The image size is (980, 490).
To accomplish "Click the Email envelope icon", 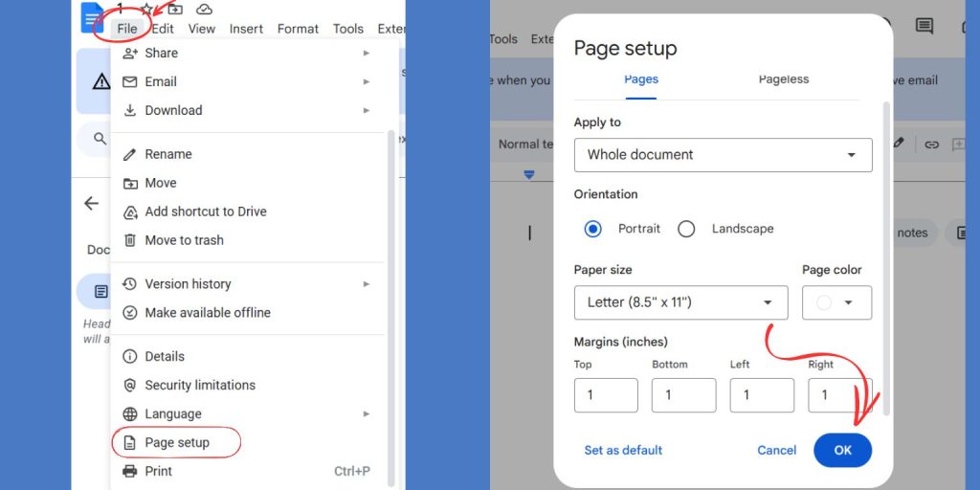I will [x=130, y=82].
